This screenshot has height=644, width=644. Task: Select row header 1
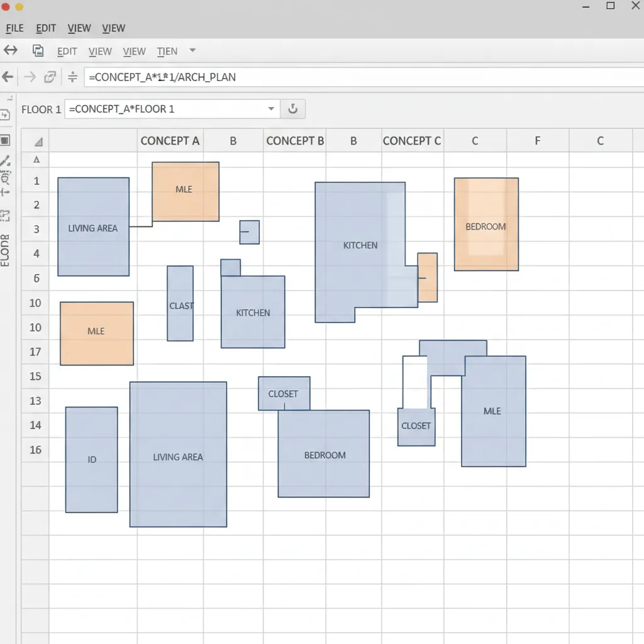click(36, 180)
